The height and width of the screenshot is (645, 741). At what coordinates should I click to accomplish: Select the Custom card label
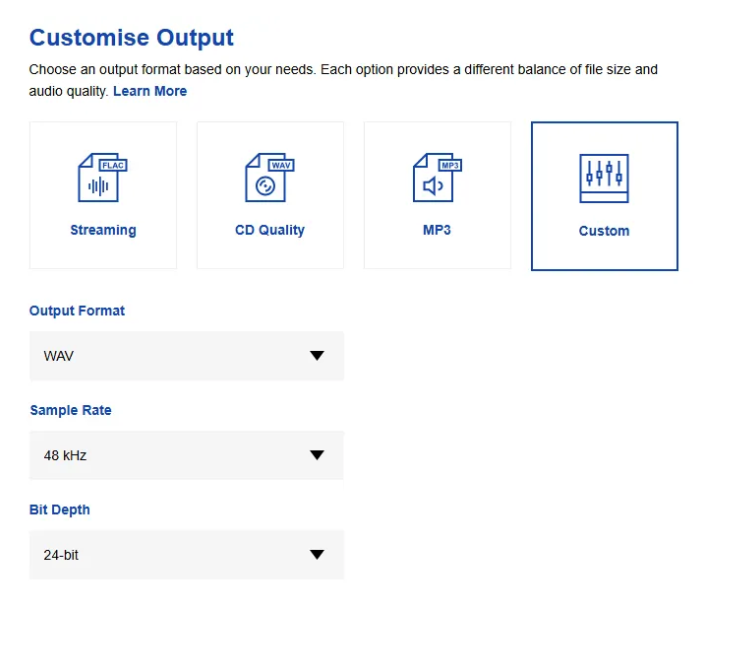click(x=604, y=231)
